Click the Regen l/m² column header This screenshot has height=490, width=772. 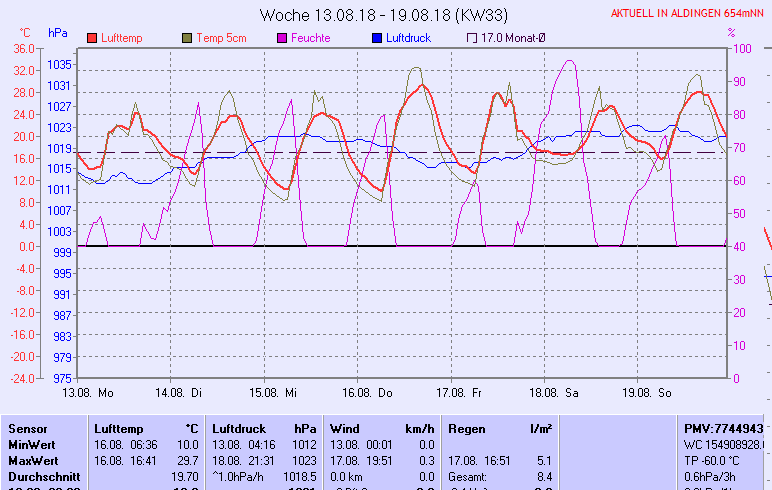pyautogui.click(x=499, y=428)
